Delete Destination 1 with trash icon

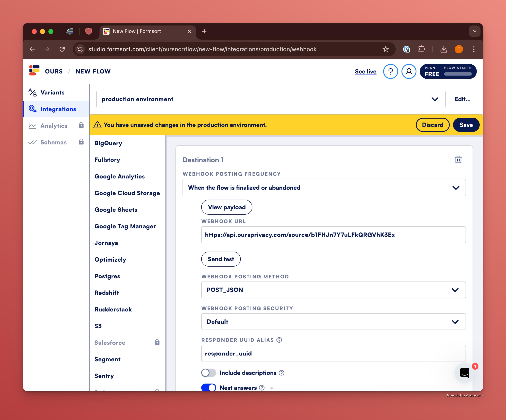458,160
